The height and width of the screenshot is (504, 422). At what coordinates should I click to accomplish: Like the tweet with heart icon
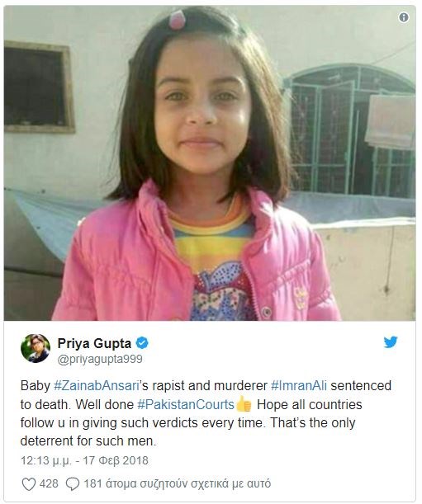(x=28, y=484)
